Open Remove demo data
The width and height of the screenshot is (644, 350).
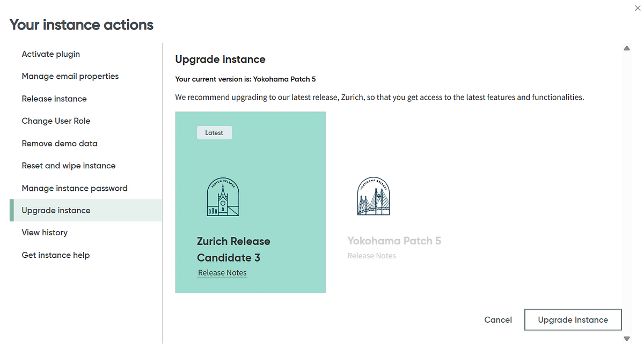coord(59,144)
